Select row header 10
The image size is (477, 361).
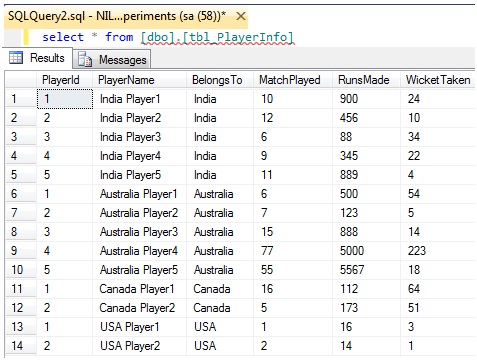point(21,270)
